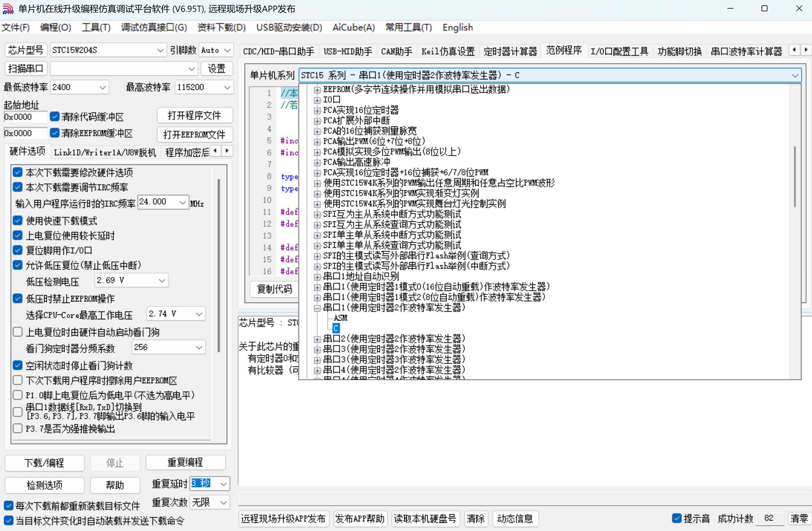
Task: Click the 远程现场升级APP发布 button
Action: (x=283, y=519)
